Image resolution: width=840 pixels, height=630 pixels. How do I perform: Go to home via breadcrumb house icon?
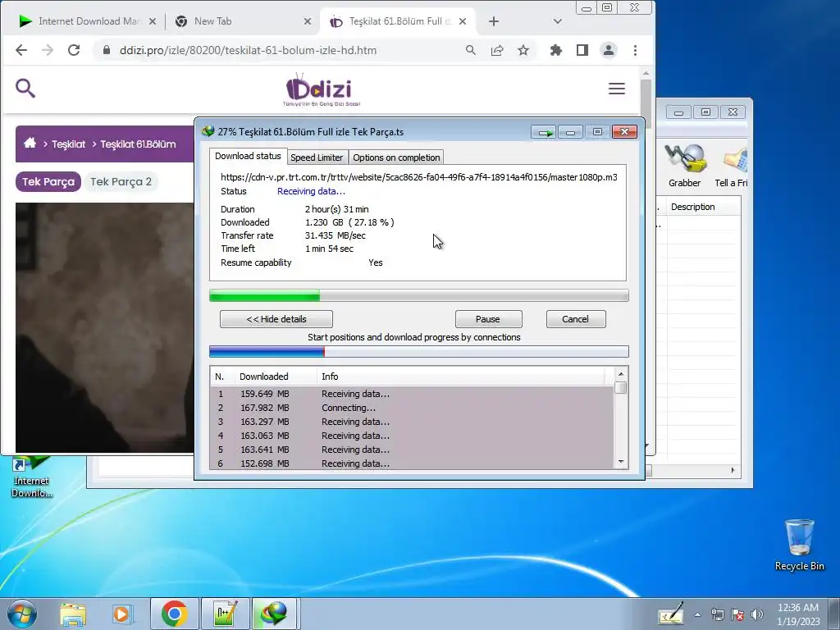coord(30,143)
